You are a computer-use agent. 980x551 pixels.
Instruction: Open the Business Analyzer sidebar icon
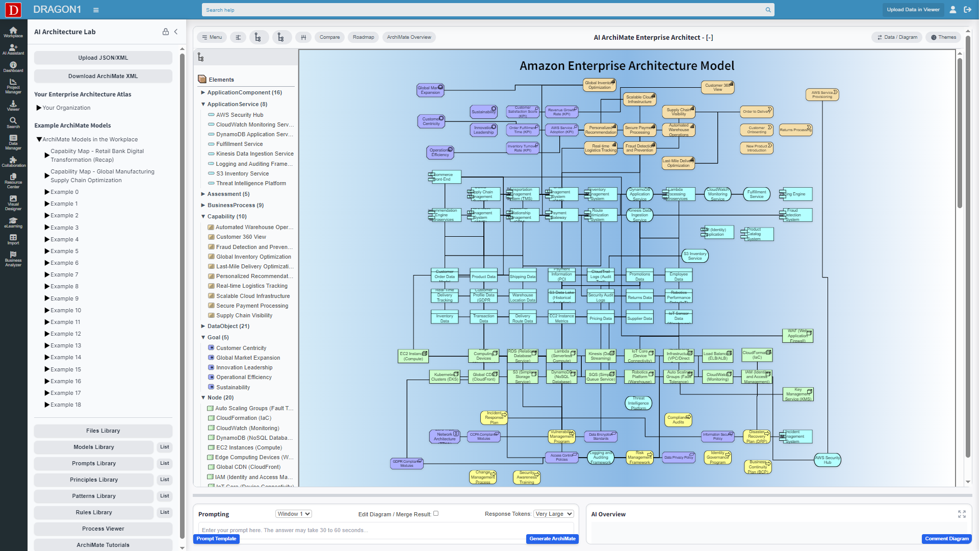pos(13,259)
